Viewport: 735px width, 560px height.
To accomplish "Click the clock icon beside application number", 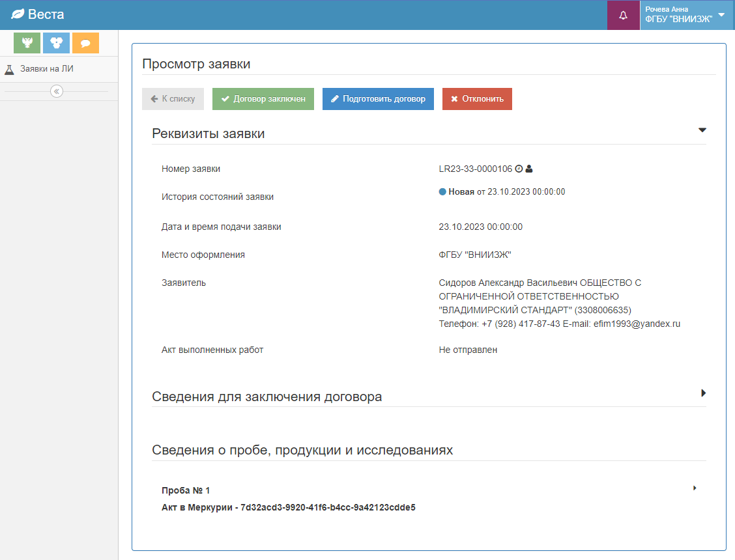I will tap(519, 169).
